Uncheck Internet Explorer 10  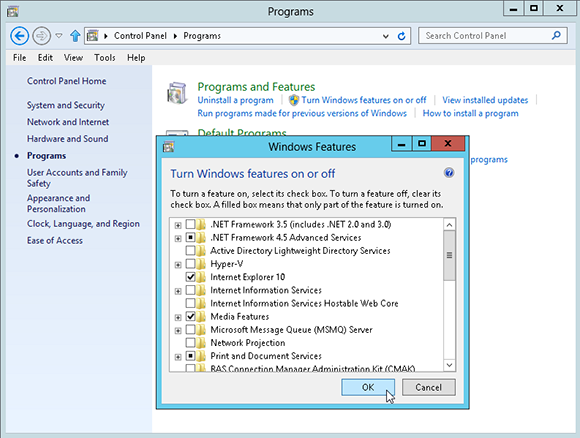click(x=190, y=277)
